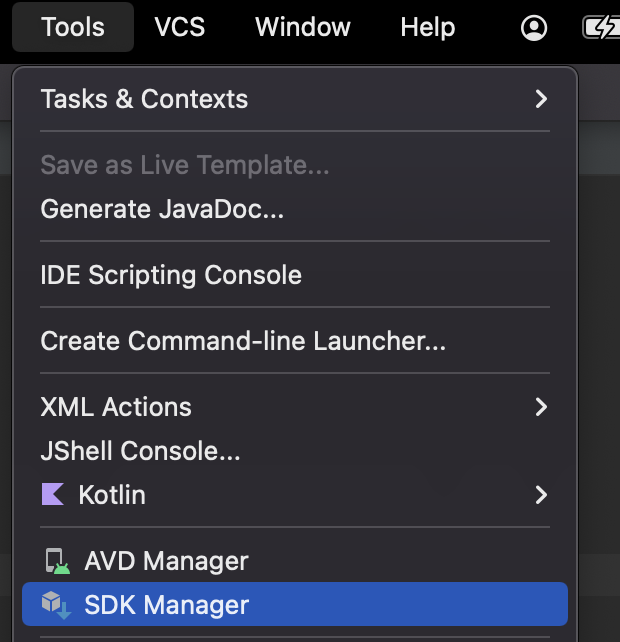Open the Kotlin submenu
Viewport: 620px width, 642px height.
295,495
